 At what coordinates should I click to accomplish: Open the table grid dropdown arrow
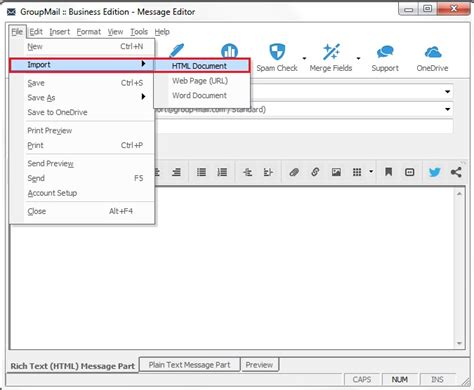tap(371, 172)
